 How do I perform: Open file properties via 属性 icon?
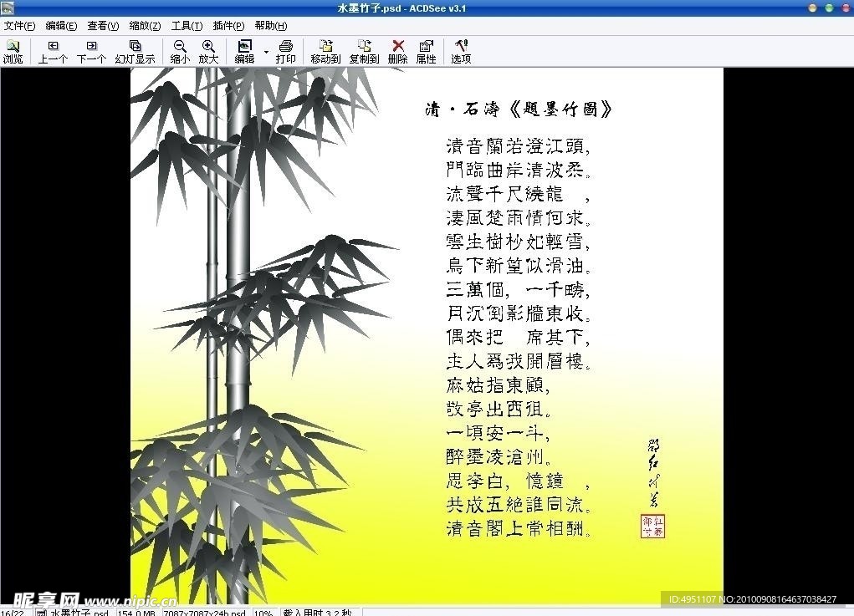(426, 52)
